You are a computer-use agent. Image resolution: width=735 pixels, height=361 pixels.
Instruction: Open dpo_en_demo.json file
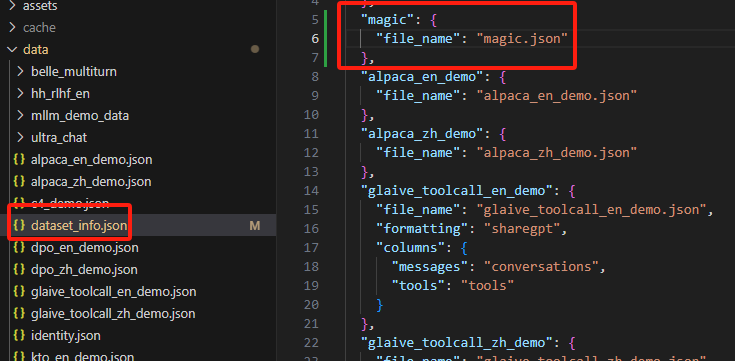tap(84, 248)
